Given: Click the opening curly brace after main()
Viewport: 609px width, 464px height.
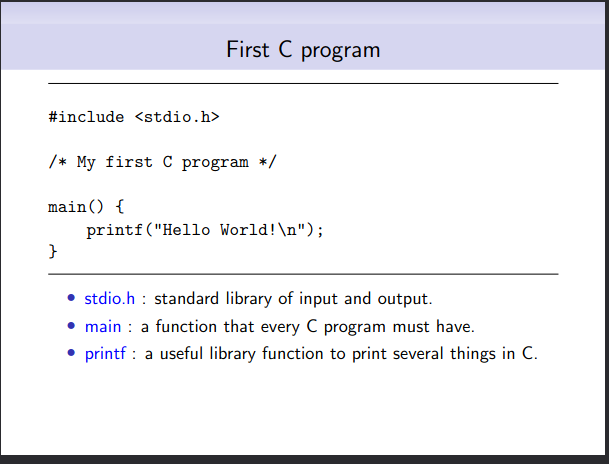Looking at the screenshot, I should 120,207.
